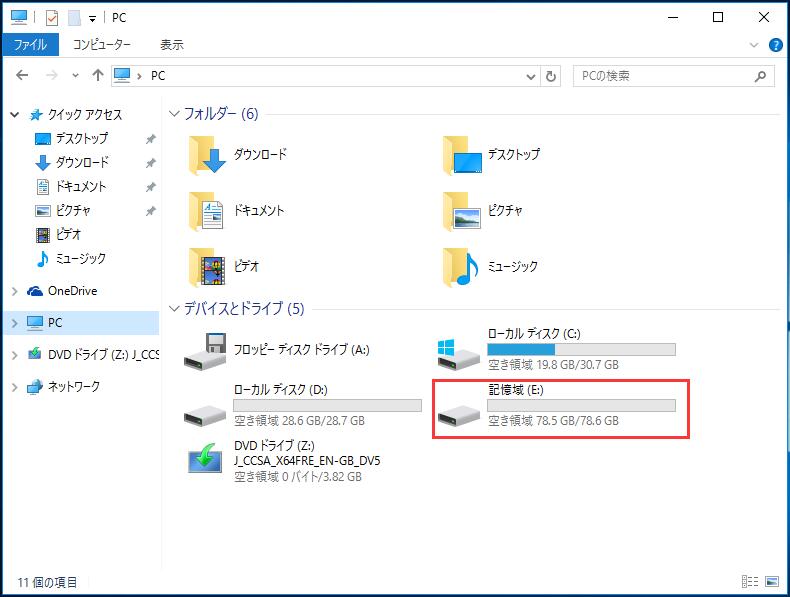Screen dimensions: 790x597
Task: Switch to large icons view in the status bar
Action: (772, 582)
